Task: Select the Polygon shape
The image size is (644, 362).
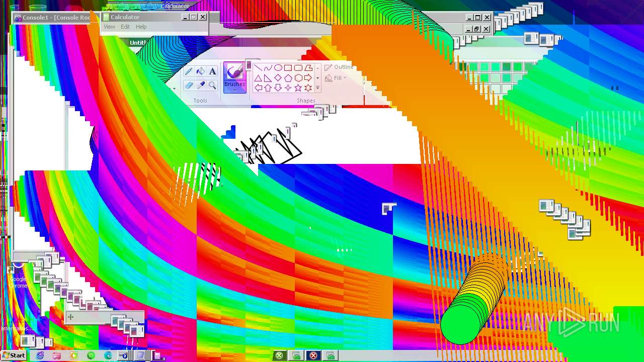Action: [308, 68]
